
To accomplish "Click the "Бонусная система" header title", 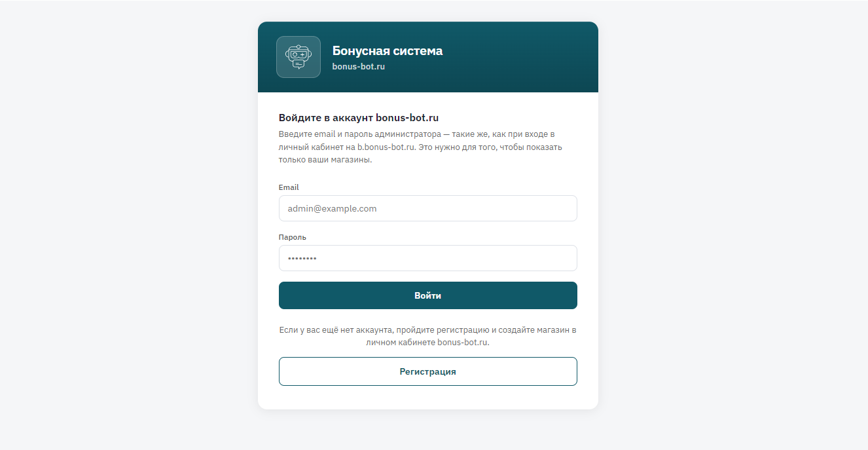I will [387, 50].
